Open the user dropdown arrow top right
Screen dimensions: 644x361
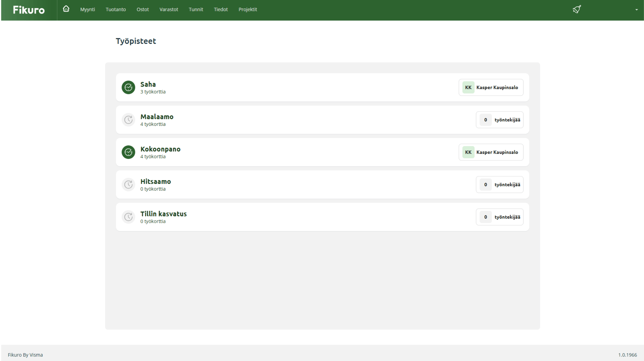[x=636, y=10]
